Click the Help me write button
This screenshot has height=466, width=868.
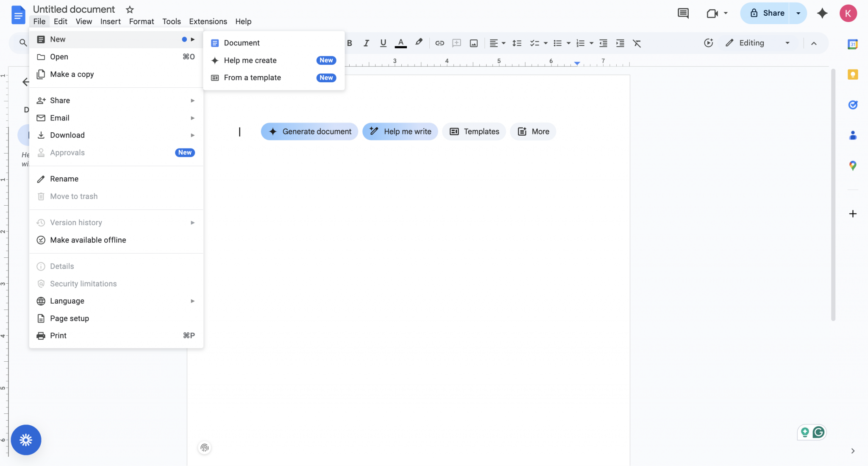(400, 131)
